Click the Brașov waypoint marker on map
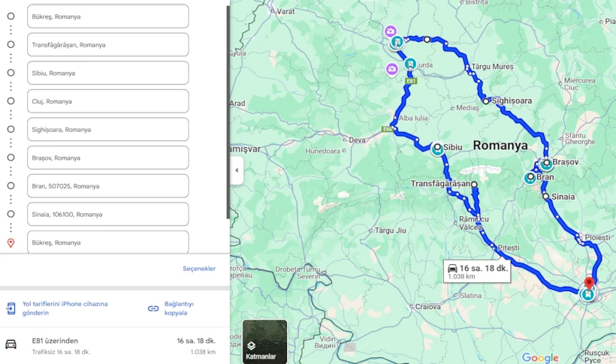This screenshot has width=616, height=364. coord(546,164)
